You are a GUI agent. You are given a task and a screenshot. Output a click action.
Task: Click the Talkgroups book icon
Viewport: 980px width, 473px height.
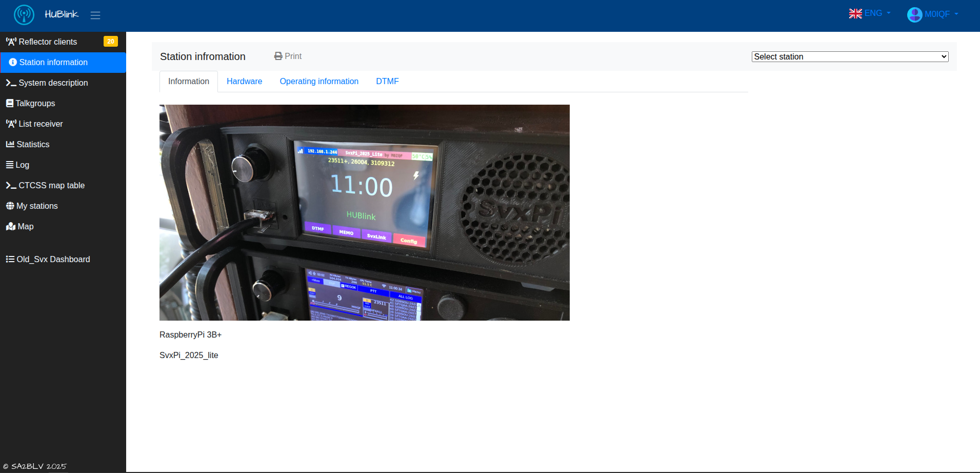pos(10,103)
